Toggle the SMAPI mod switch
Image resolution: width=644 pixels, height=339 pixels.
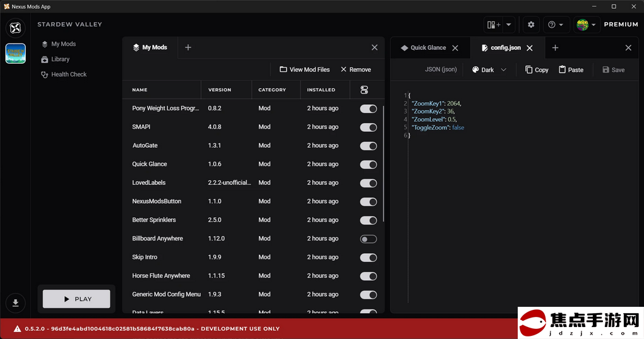(369, 128)
